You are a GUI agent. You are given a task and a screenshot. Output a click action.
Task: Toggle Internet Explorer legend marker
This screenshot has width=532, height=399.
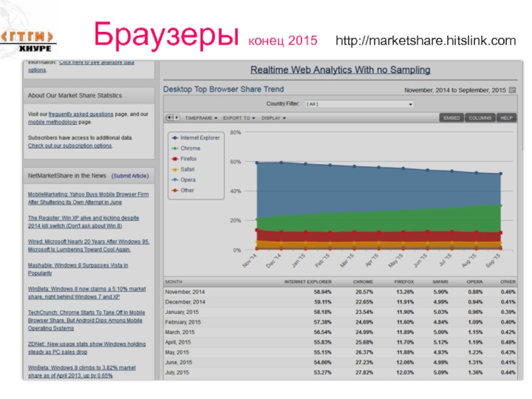(x=175, y=138)
